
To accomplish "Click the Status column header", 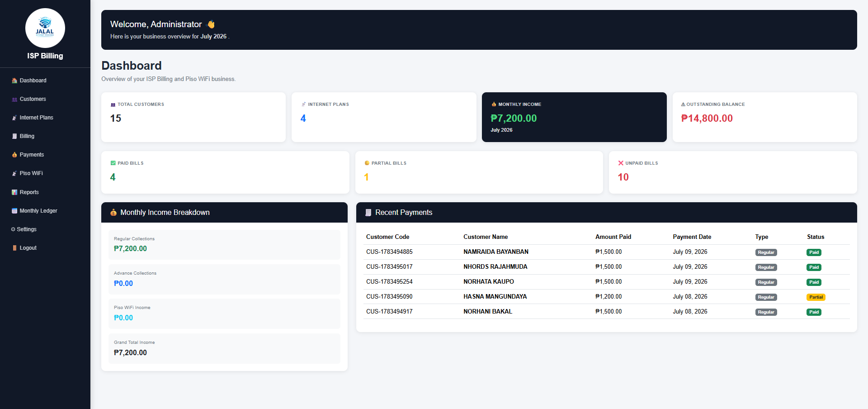I will pyautogui.click(x=816, y=237).
